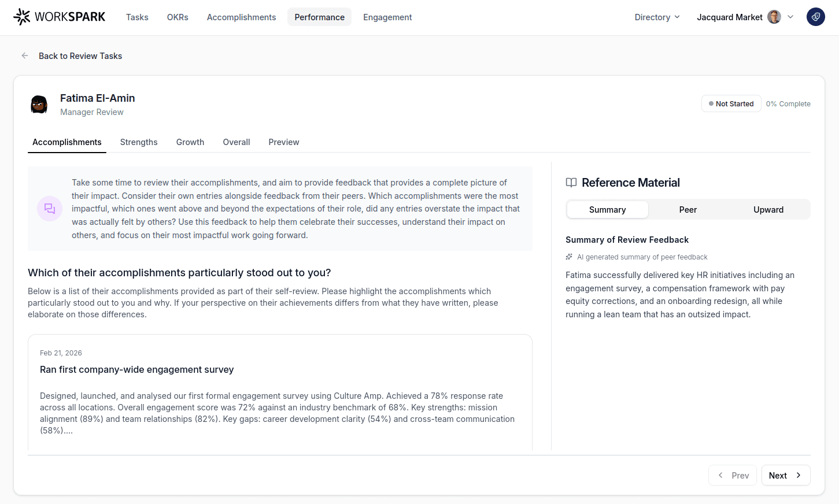Open the Directory dropdown
The image size is (839, 504).
pos(656,17)
